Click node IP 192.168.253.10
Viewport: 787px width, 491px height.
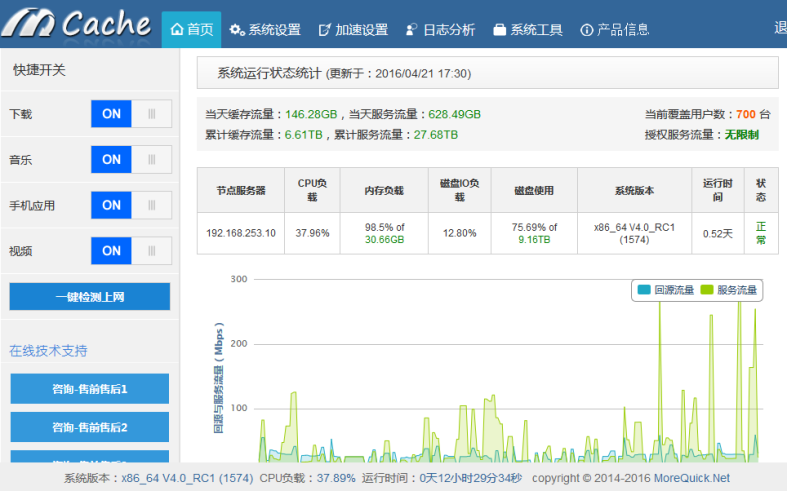coord(241,233)
